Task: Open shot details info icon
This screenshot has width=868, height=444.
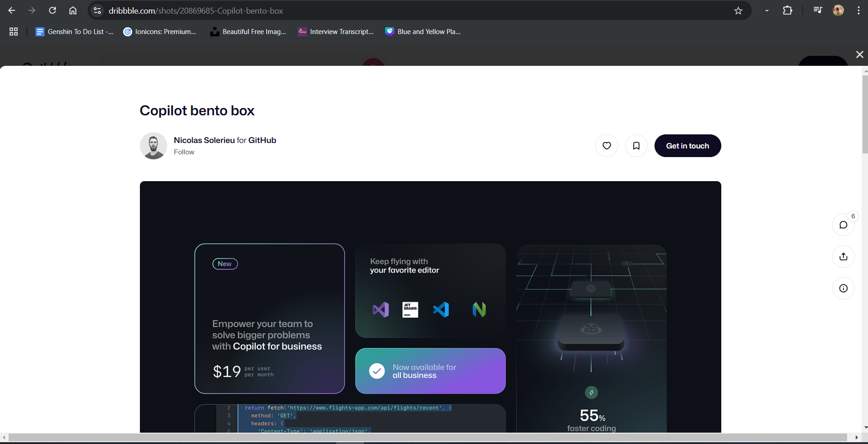Action: click(843, 288)
